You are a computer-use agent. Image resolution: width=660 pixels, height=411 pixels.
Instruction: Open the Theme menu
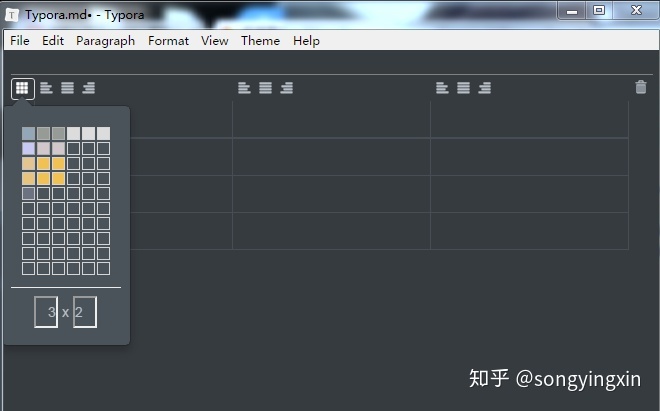point(261,41)
